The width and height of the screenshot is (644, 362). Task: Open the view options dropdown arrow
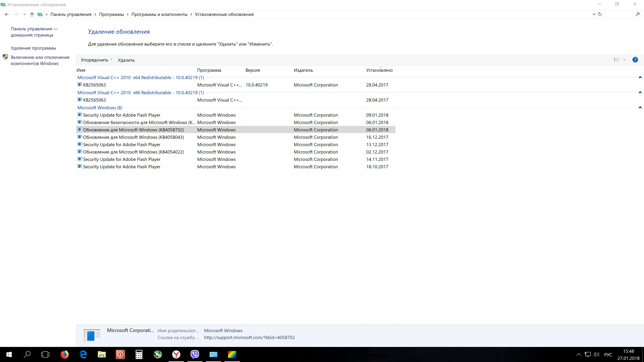(x=624, y=60)
